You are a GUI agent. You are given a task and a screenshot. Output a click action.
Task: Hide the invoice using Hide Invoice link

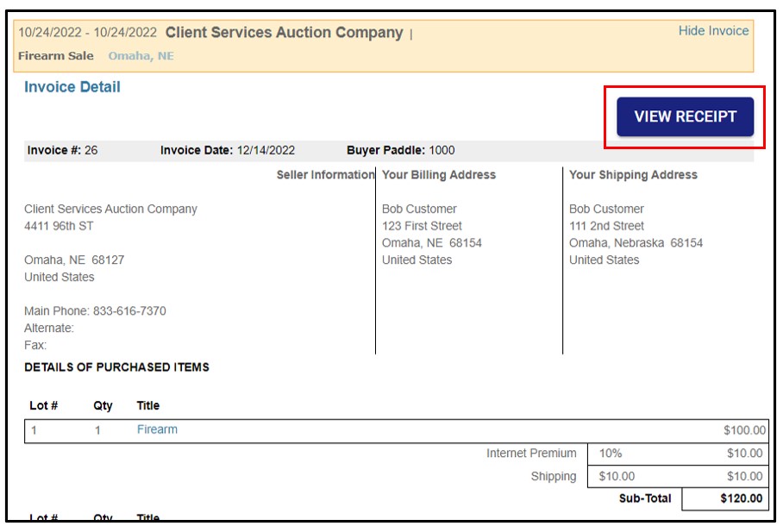(x=713, y=31)
